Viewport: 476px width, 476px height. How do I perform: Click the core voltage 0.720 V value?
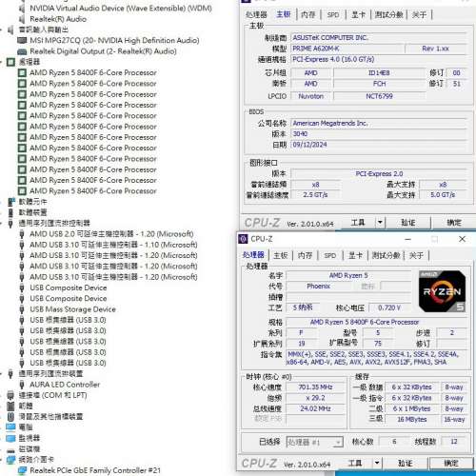[x=389, y=307]
